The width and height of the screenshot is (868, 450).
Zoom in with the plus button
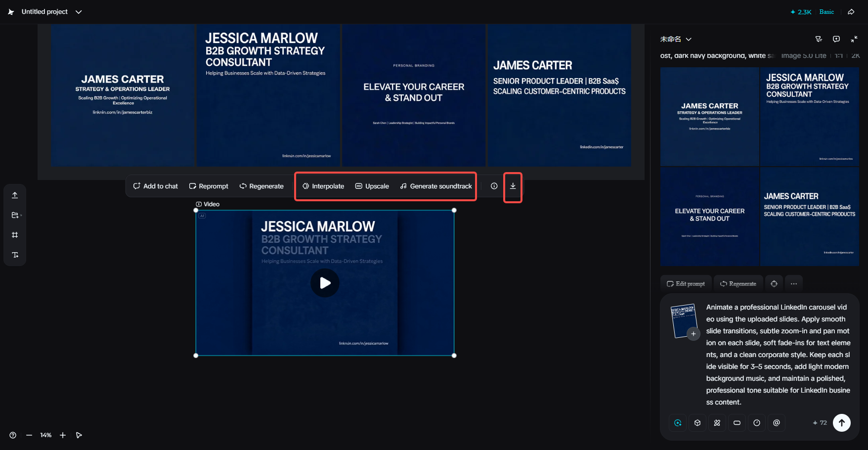coord(63,435)
